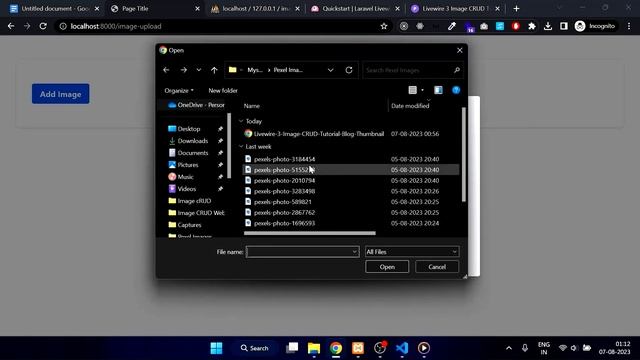Open Chrome three-dot menu
640x360 pixels.
point(629,26)
